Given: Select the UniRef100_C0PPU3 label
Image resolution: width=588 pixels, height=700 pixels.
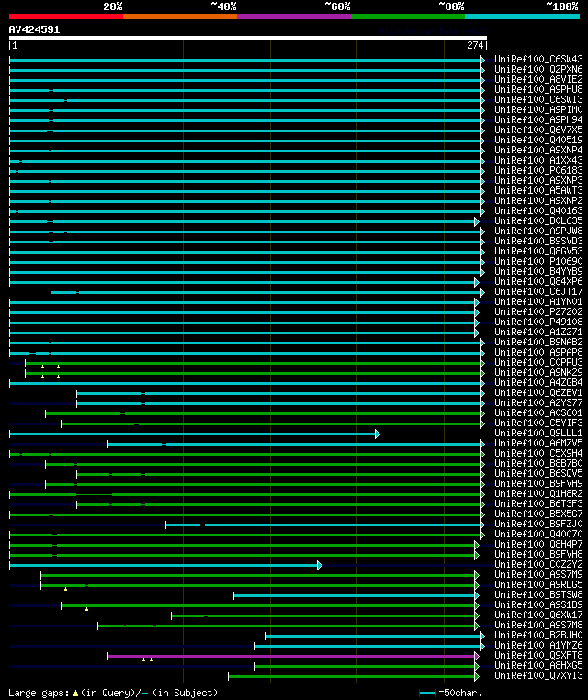Looking at the screenshot, I should click(538, 362).
